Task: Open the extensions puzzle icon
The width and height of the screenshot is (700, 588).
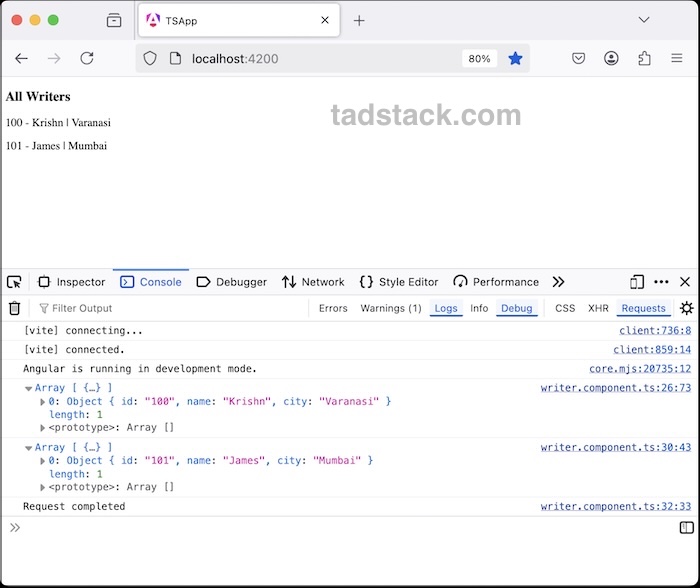Action: pyautogui.click(x=644, y=58)
